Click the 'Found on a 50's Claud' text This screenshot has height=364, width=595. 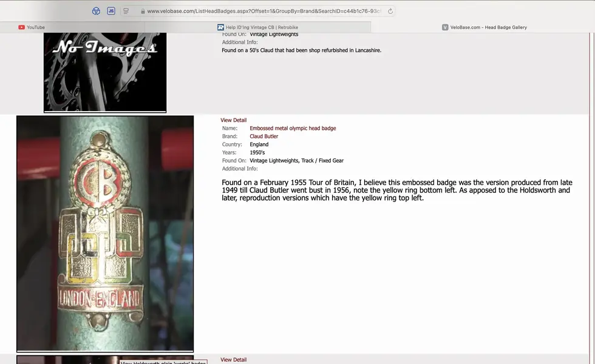(x=301, y=50)
